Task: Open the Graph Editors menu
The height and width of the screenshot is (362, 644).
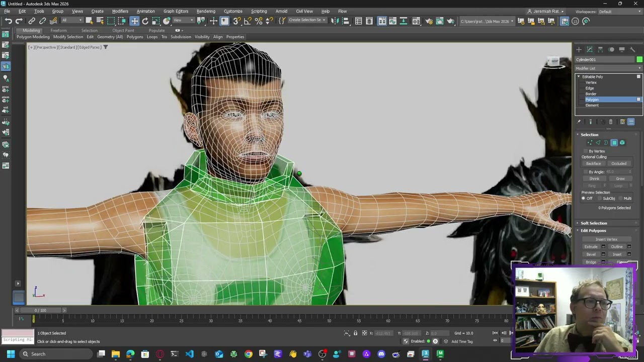Action: pos(176,11)
